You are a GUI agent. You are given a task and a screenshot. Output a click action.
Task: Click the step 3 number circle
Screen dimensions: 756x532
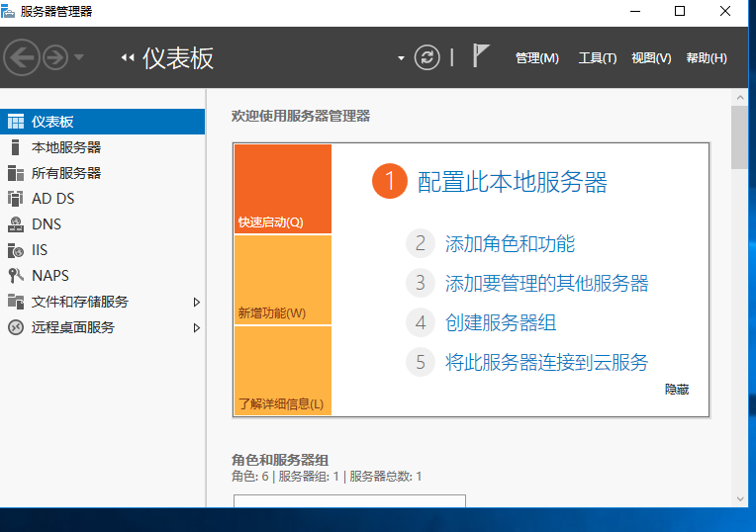point(421,283)
